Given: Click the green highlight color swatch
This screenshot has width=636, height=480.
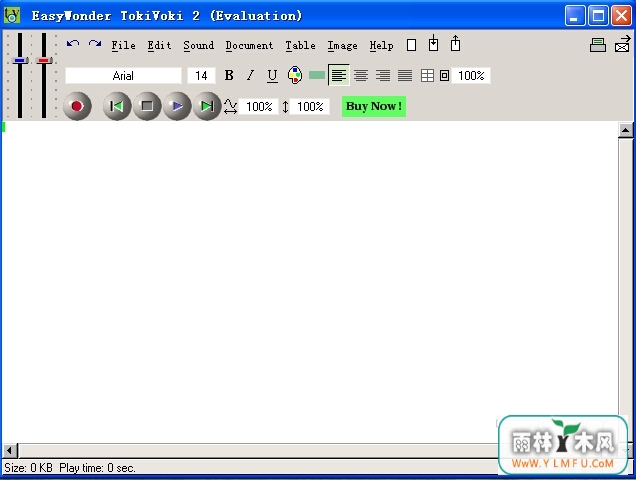Looking at the screenshot, I should (317, 75).
